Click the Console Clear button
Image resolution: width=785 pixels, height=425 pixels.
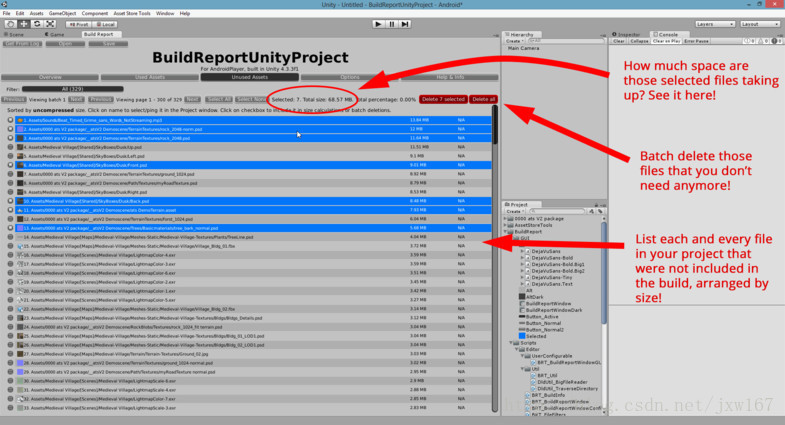click(x=619, y=41)
